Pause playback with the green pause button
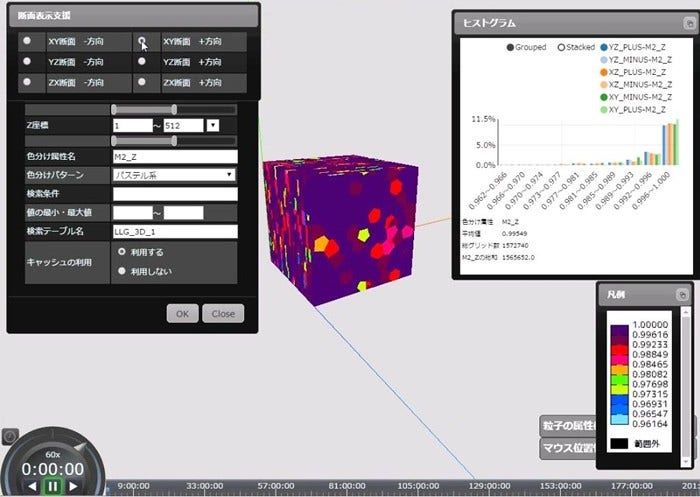Screen dimensions: 700x497 pyautogui.click(x=52, y=486)
